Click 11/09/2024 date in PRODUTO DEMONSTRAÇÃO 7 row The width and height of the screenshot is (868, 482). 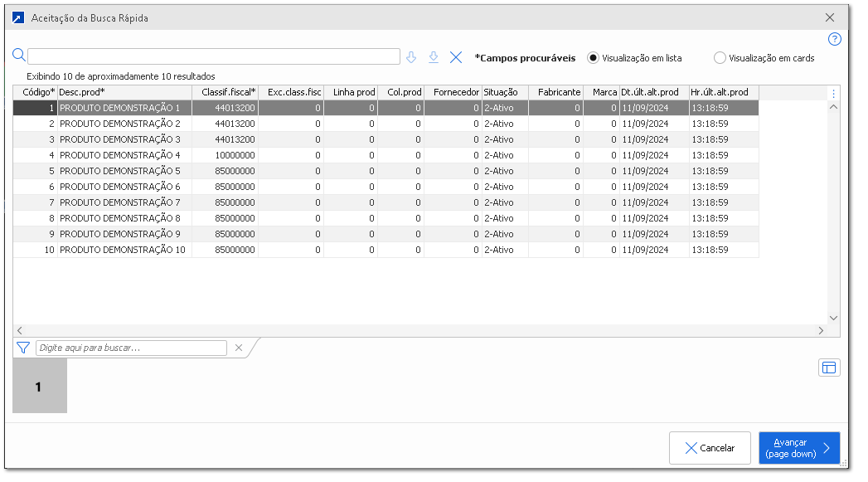[654, 202]
